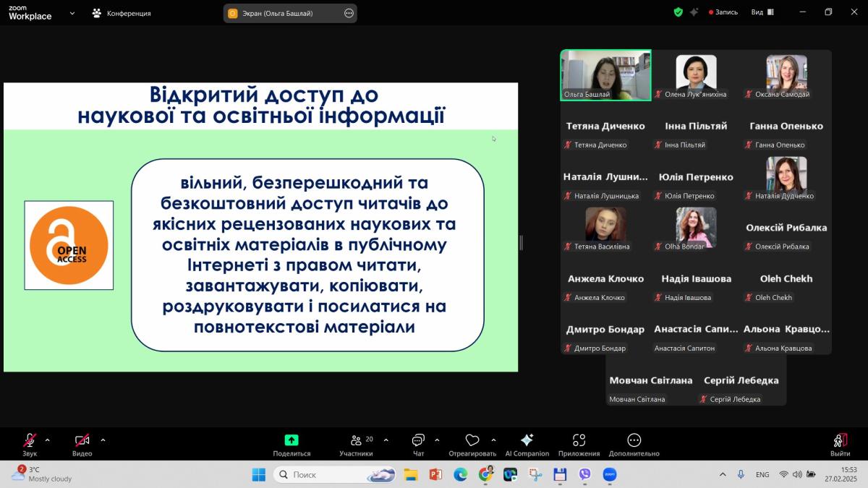Click the Windows taskbar search field
The height and width of the screenshot is (488, 868).
coord(325,475)
